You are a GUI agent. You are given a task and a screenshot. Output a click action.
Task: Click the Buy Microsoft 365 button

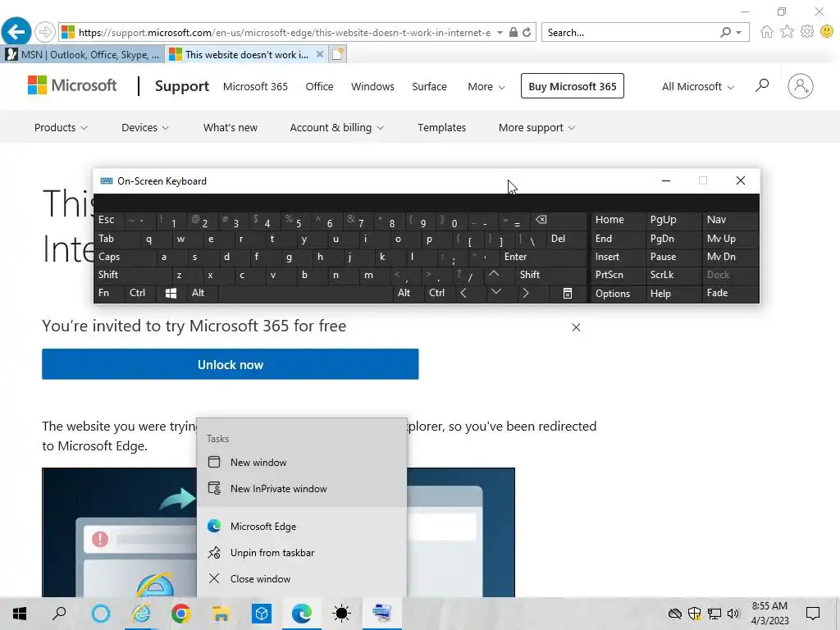point(572,86)
